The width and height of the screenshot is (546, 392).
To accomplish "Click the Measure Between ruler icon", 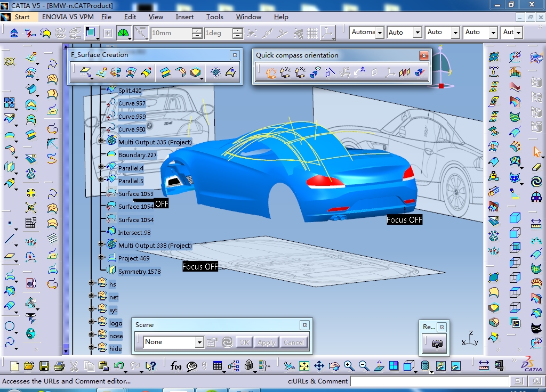I will pos(484,365).
